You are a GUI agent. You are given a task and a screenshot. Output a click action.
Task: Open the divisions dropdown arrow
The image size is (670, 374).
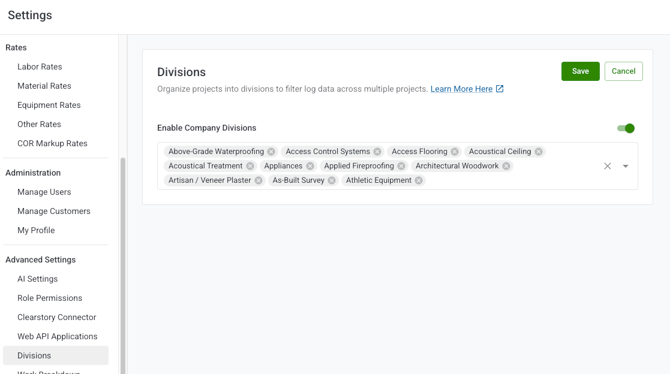coord(626,166)
